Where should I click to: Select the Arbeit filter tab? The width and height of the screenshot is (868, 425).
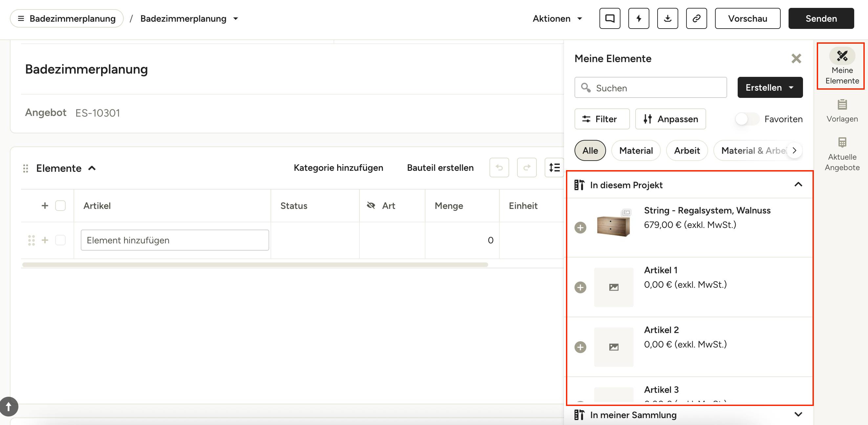click(687, 150)
